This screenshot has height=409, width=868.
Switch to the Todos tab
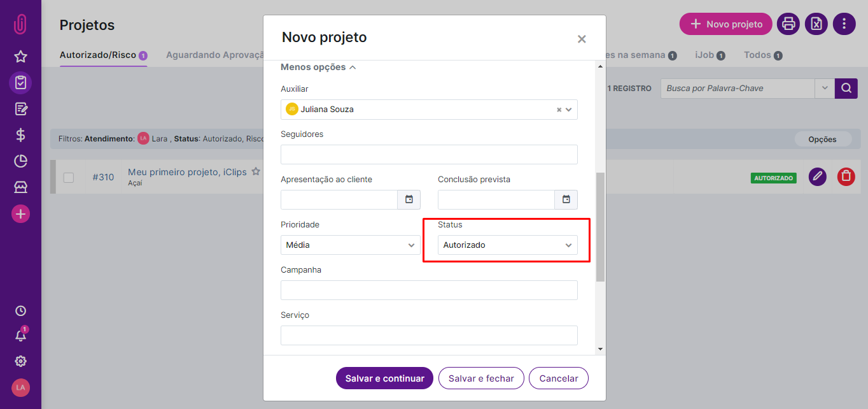tap(763, 55)
